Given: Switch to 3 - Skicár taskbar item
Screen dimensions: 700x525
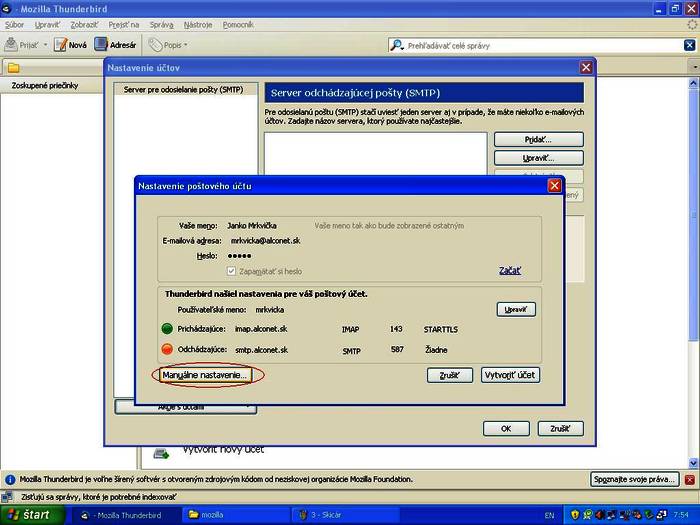Looking at the screenshot, I should [346, 515].
